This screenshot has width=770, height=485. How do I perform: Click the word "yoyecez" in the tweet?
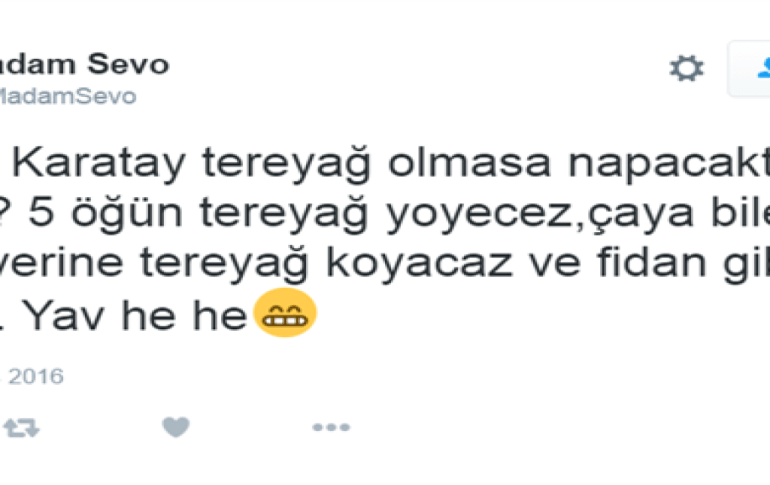click(479, 215)
